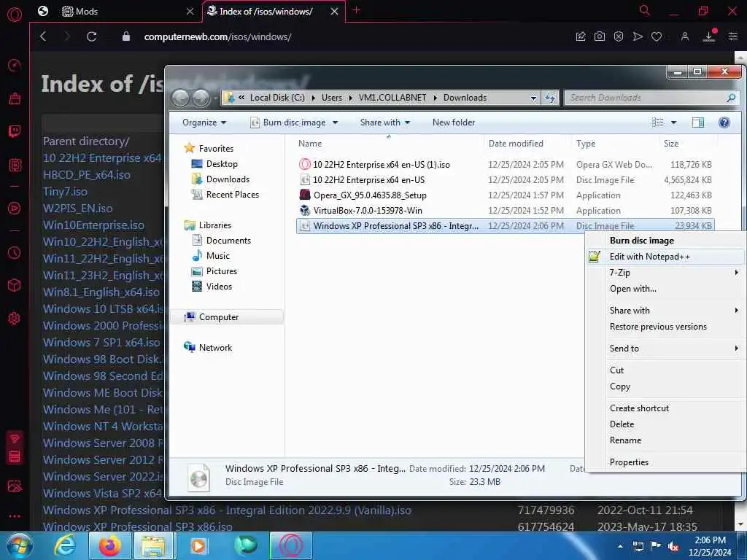Click the Explorer help question mark icon

[x=724, y=122]
